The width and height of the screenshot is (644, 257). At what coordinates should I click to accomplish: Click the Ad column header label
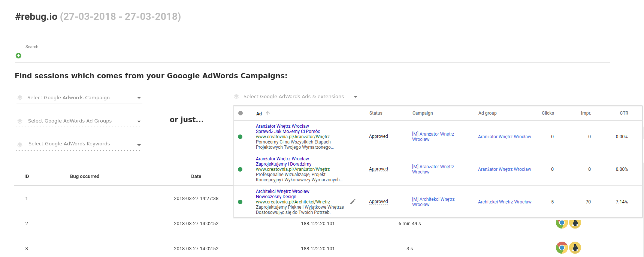tap(259, 114)
